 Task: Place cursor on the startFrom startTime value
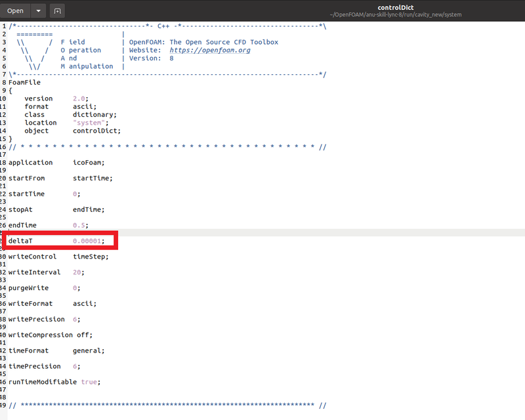pos(92,178)
